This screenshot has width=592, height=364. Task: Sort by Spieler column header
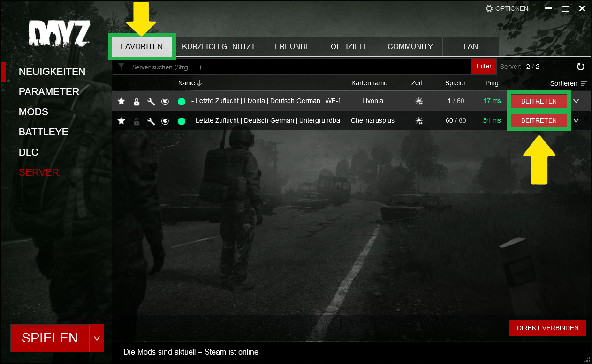(455, 83)
